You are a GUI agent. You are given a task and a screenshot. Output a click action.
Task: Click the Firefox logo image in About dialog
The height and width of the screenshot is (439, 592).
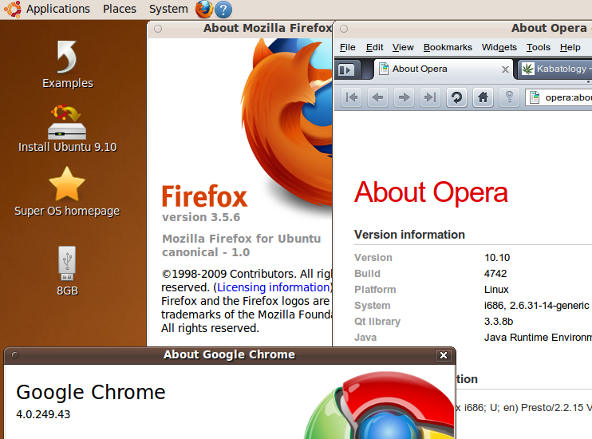click(287, 123)
